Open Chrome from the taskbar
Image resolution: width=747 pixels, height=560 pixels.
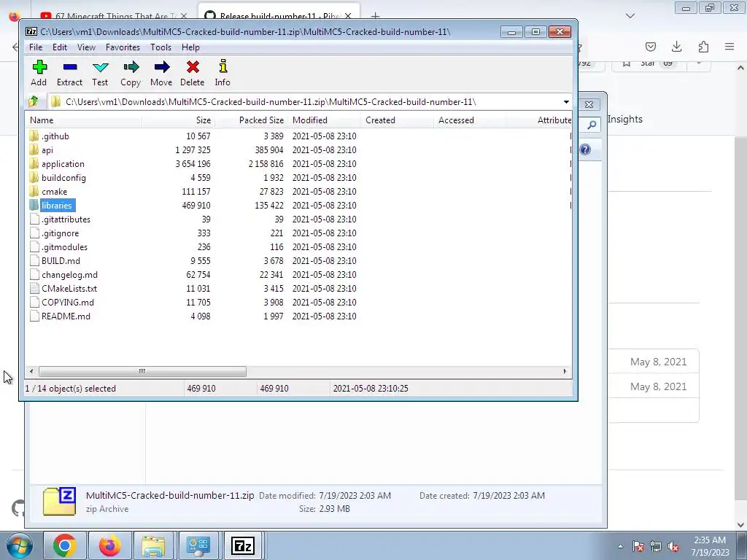pyautogui.click(x=65, y=545)
